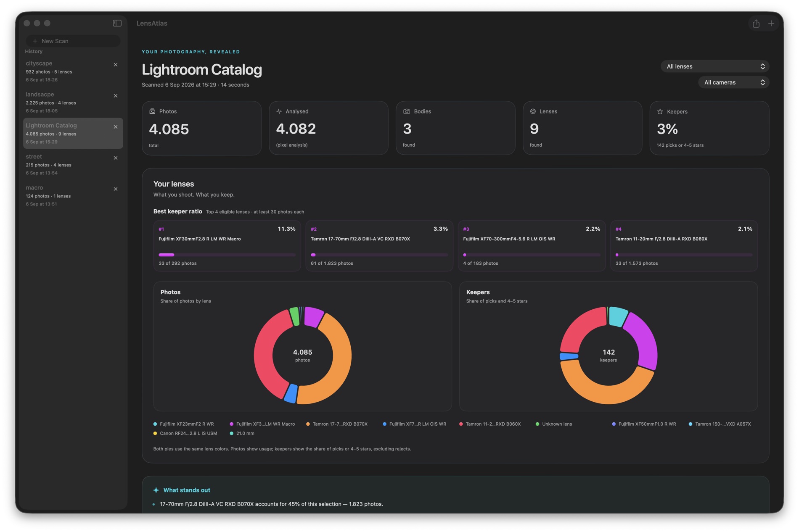Click the "Best keeper ratio" label

(x=177, y=211)
